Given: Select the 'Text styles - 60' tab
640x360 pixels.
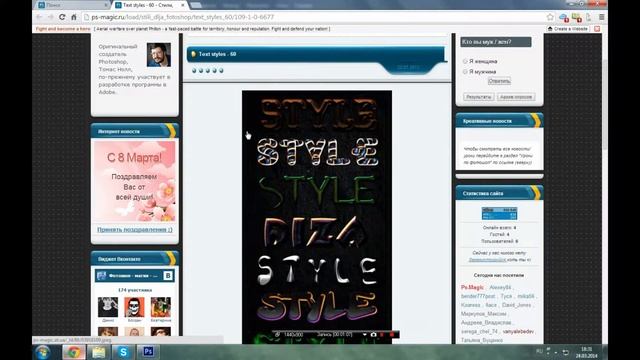Looking at the screenshot, I should tap(147, 5).
